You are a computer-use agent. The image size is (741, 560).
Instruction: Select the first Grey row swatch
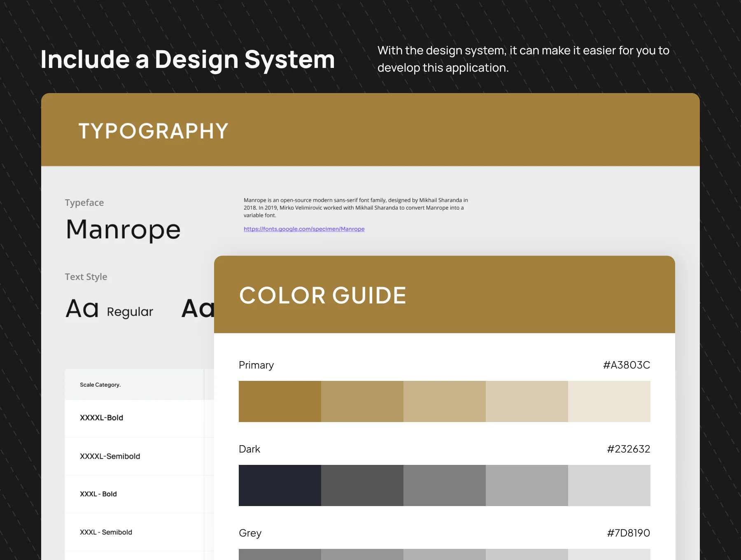[x=280, y=554]
